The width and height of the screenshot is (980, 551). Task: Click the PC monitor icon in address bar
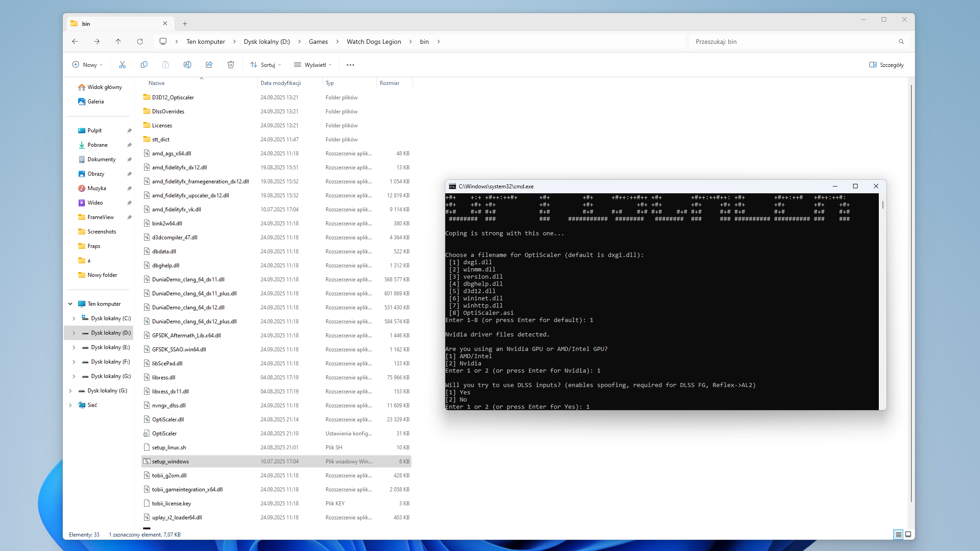pyautogui.click(x=163, y=42)
